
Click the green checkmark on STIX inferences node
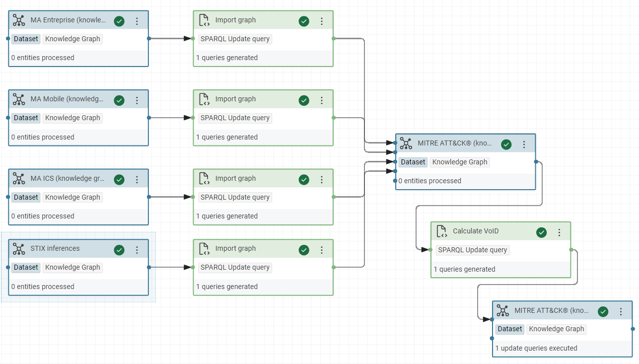119,250
